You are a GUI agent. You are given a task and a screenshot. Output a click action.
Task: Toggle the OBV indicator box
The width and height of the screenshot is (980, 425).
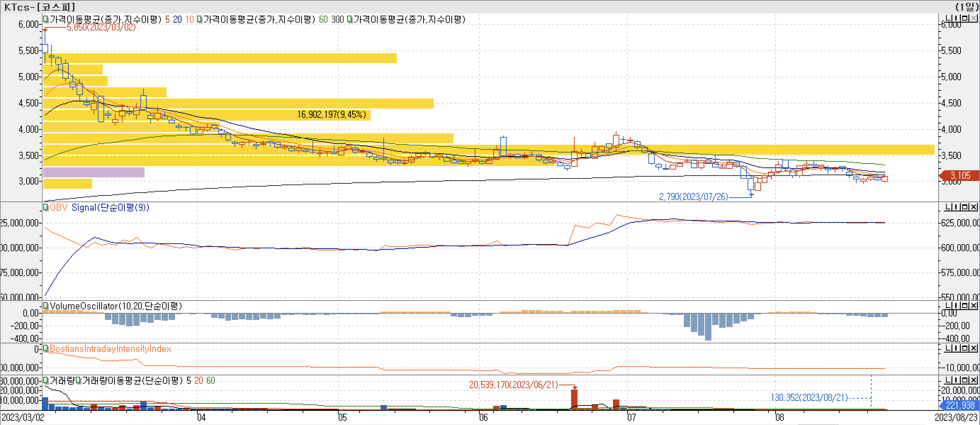click(46, 207)
